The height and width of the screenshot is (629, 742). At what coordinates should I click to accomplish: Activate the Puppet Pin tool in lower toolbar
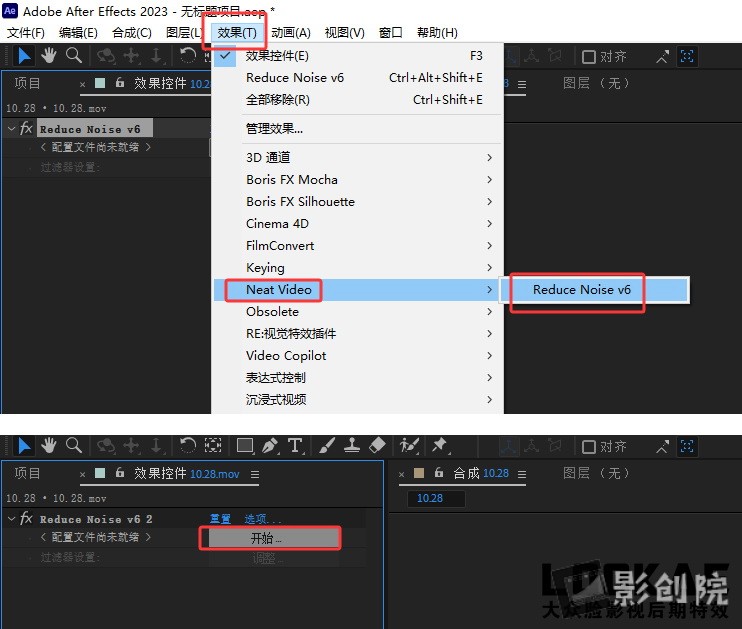[x=438, y=446]
